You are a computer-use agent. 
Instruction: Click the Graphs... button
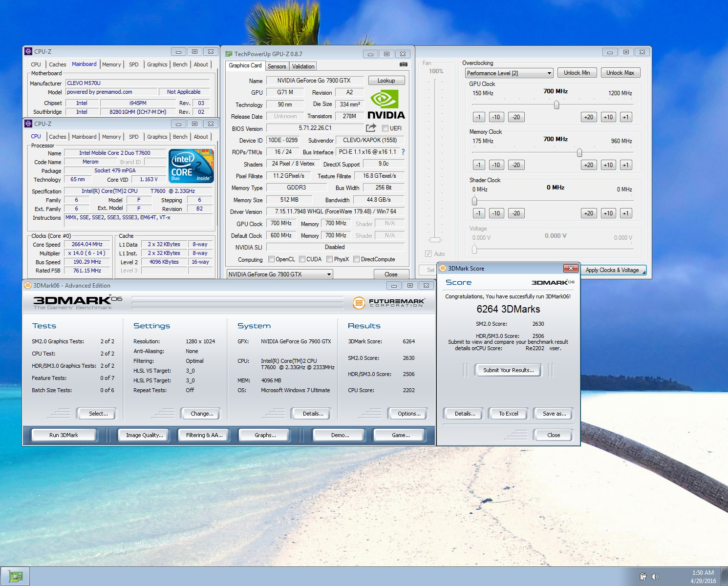[265, 435]
